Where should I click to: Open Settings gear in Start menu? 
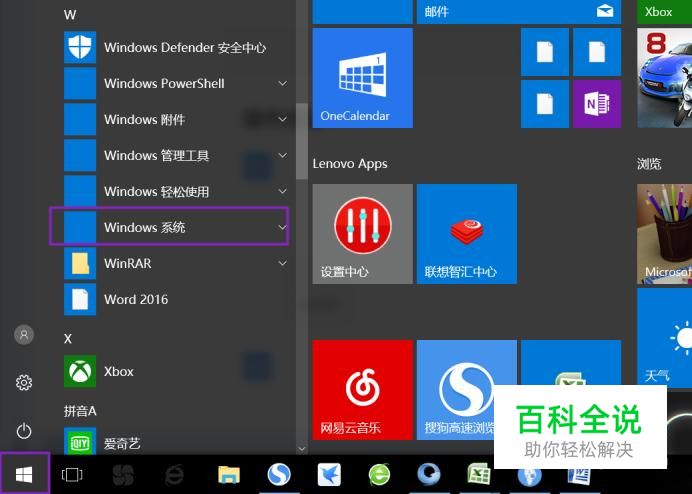tap(24, 382)
